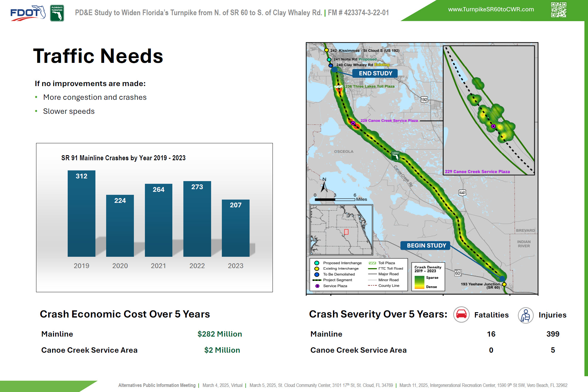Click the QR code in the header
588x392 pixels.
point(558,10)
